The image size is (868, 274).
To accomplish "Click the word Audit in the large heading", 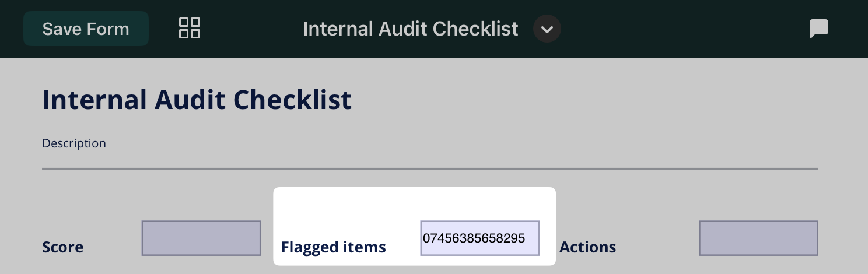I will click(x=190, y=100).
